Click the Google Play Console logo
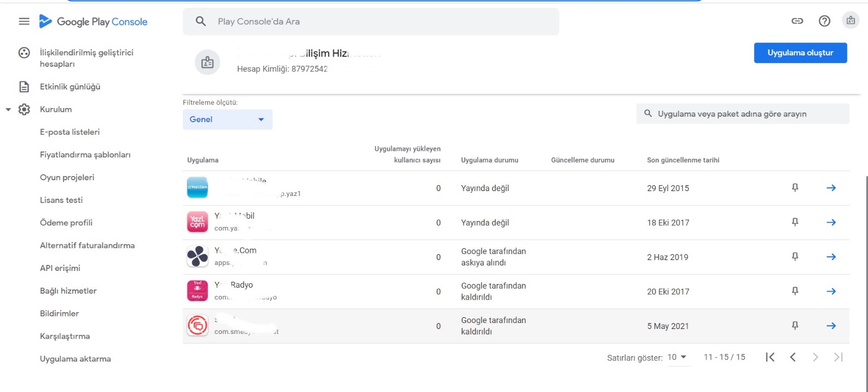This screenshot has width=868, height=392. pyautogui.click(x=93, y=22)
